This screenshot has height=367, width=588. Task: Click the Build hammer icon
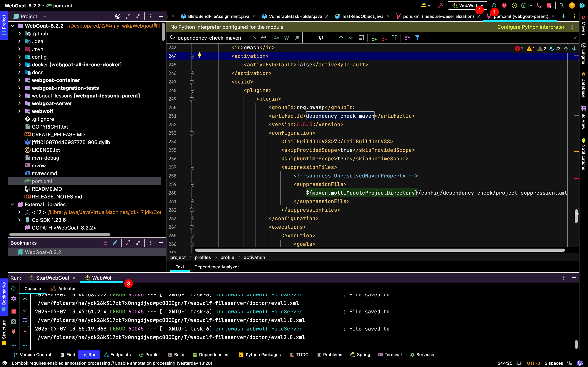click(x=441, y=5)
